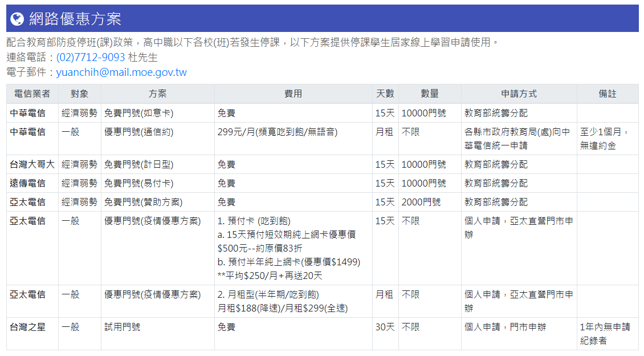
Task: Click the 月租$188(降速)/月租$299(全速) line
Action: pos(283,308)
